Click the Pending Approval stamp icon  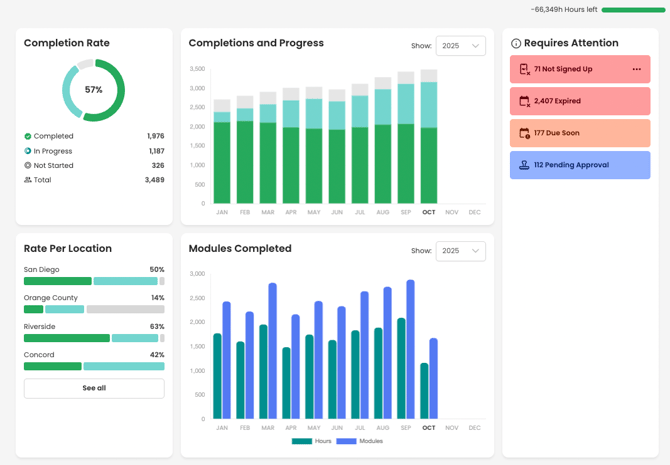(524, 165)
